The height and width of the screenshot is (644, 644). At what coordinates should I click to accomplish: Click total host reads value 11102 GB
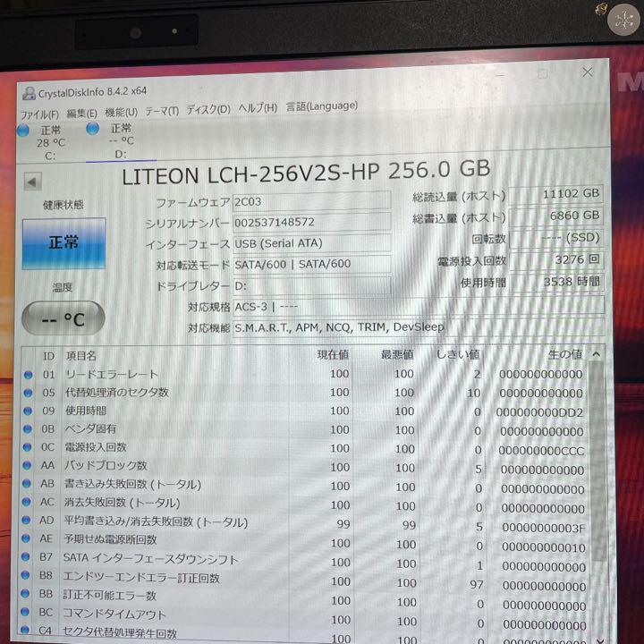coord(555,194)
